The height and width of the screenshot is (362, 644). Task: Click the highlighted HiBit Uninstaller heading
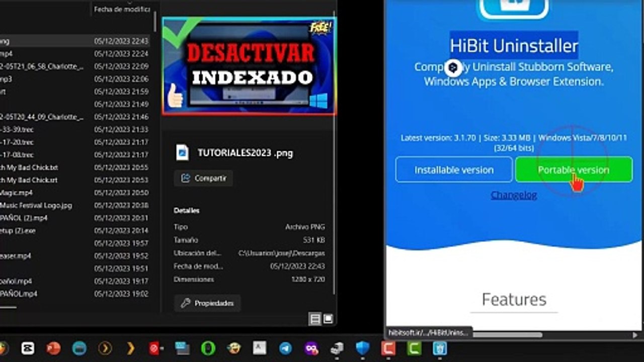[x=514, y=46]
